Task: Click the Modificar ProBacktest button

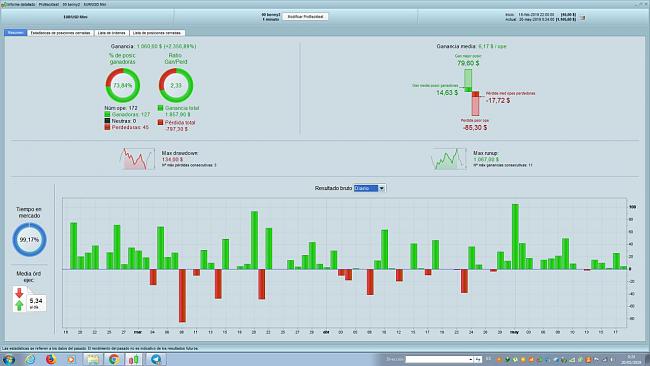Action: click(306, 17)
